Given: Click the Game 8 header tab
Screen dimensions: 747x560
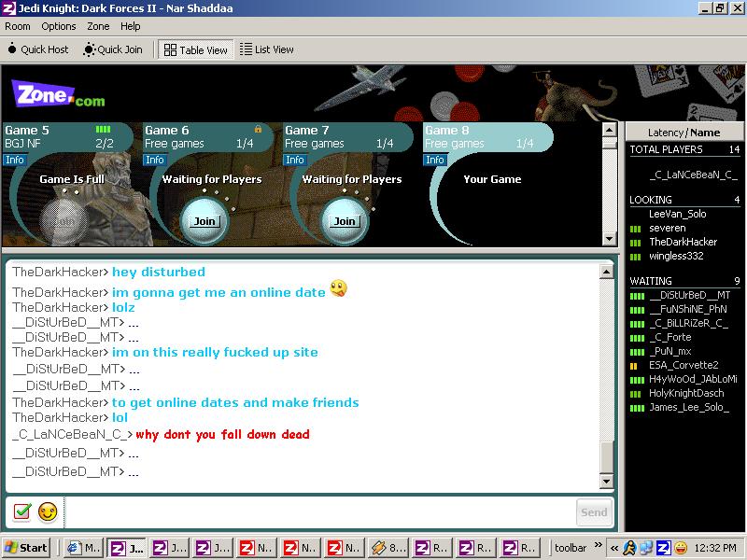Looking at the screenshot, I should coord(488,137).
